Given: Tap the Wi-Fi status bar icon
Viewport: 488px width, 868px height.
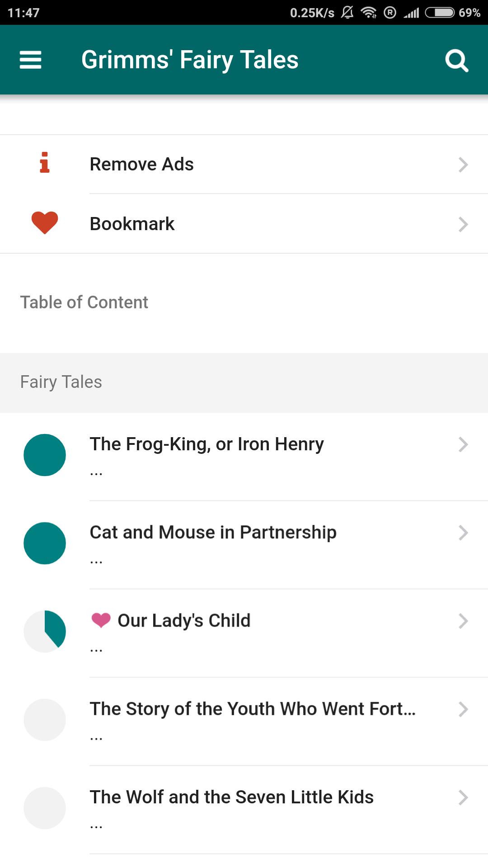Looking at the screenshot, I should [x=369, y=13].
